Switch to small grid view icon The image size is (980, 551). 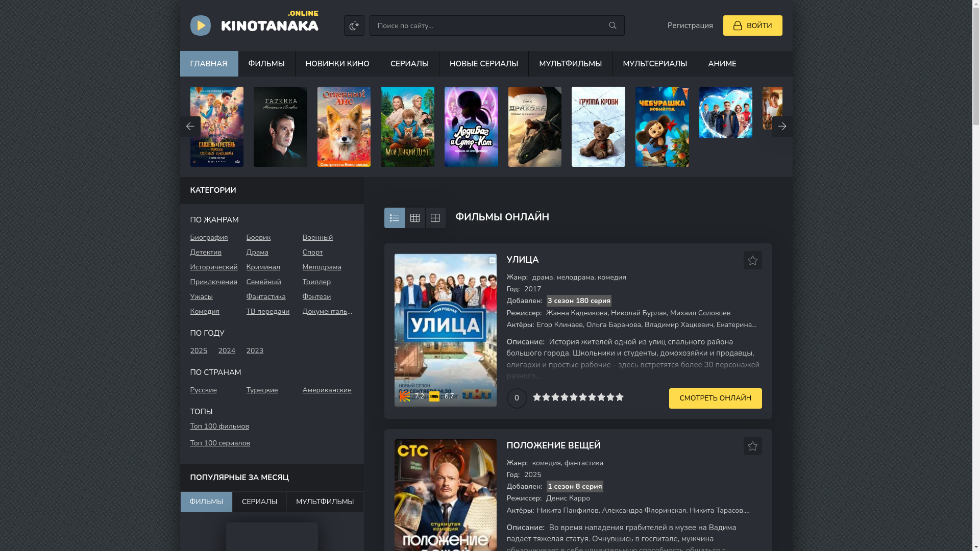(x=414, y=218)
